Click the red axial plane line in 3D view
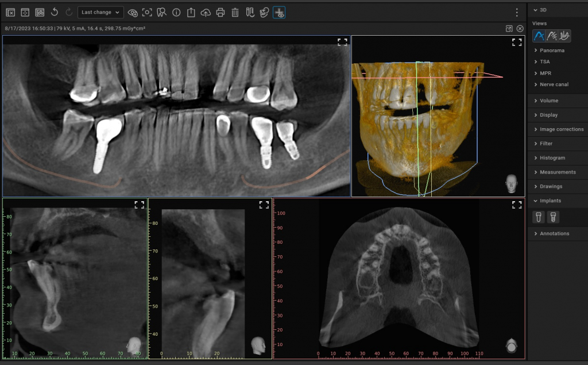588x365 pixels. click(x=427, y=78)
